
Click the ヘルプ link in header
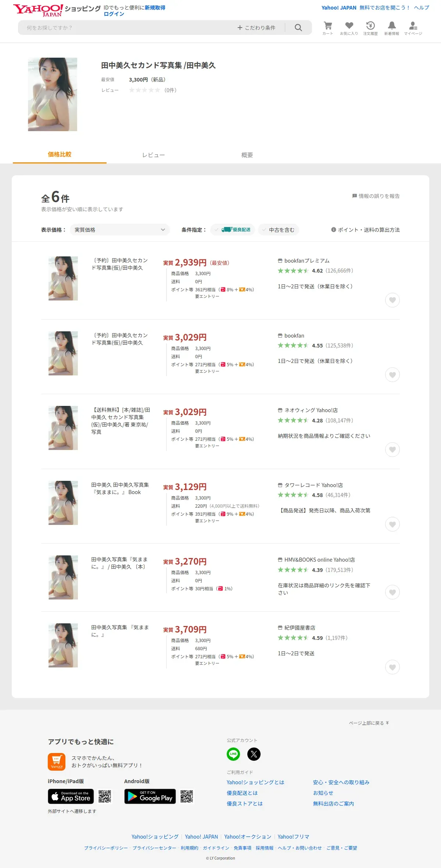(422, 8)
